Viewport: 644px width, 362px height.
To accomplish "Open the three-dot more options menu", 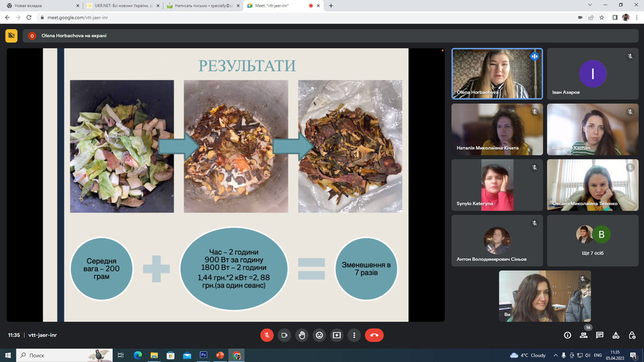I will coord(354,335).
